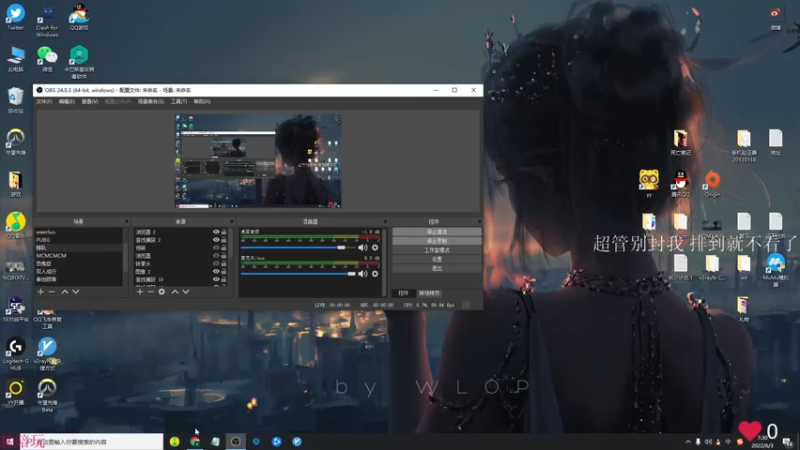Move the selected source down
Screen dimensions: 800x450
coord(186,292)
